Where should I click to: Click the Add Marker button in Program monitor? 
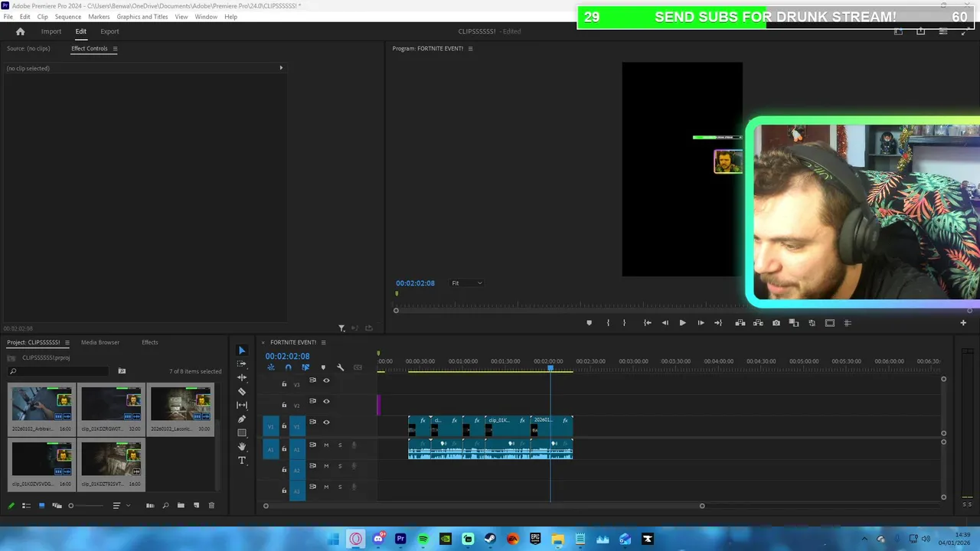pos(589,323)
